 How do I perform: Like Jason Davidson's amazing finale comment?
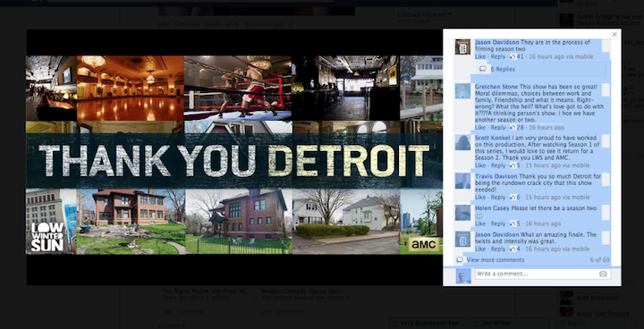coord(480,249)
